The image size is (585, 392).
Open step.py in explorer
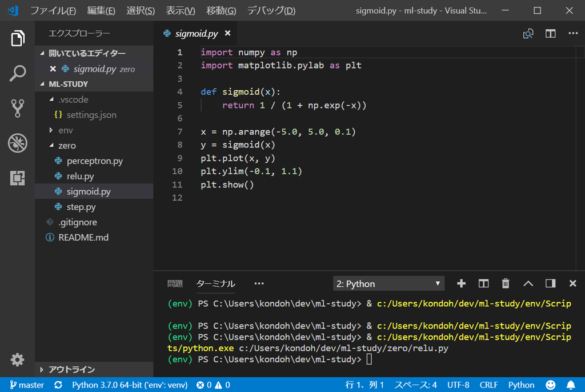pos(94,206)
